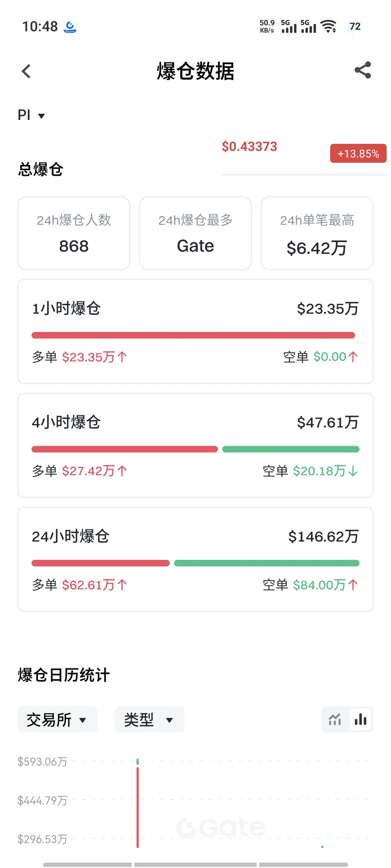The height and width of the screenshot is (868, 391).
Task: Tap the first cellular signal strength icon
Action: (289, 26)
